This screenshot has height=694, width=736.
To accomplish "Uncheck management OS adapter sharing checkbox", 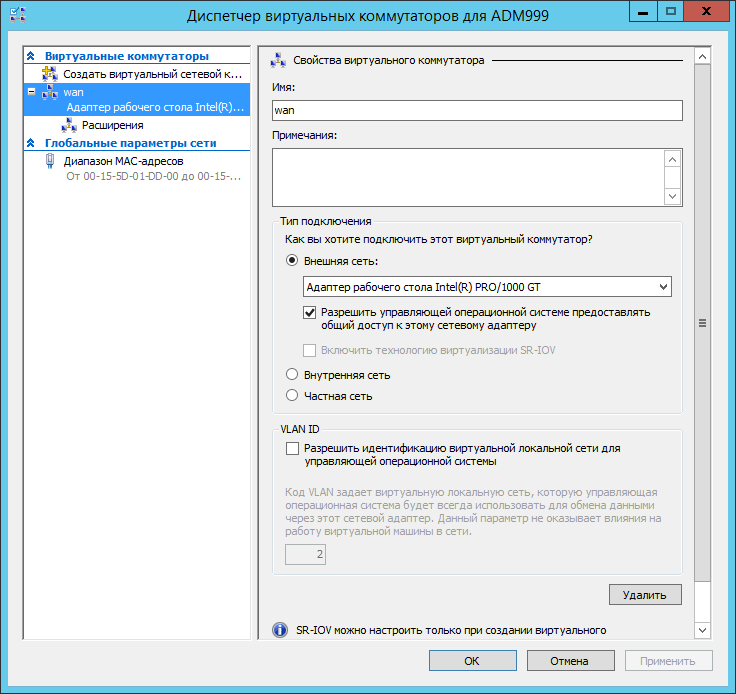I will [309, 313].
